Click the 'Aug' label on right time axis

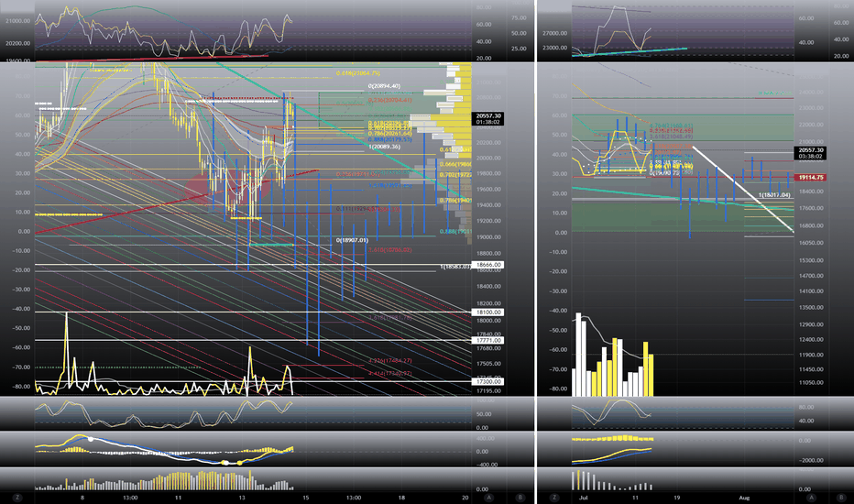pos(744,498)
